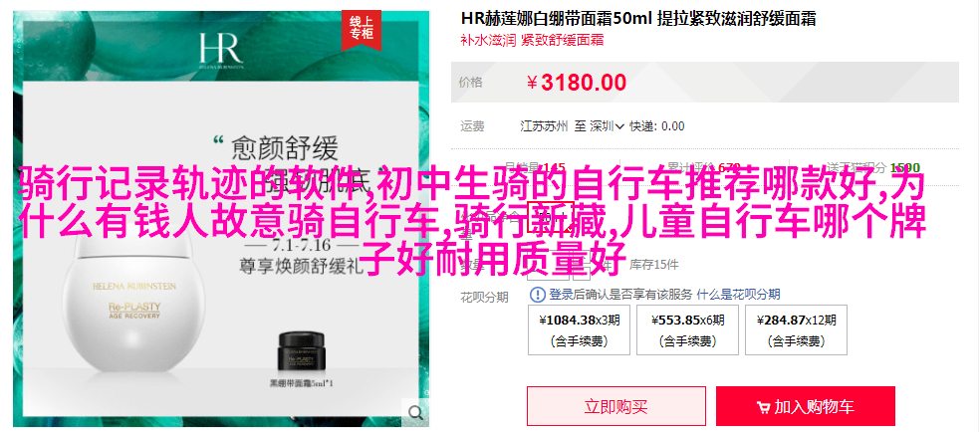Select the ¥553.85 x6期 installment option
The height and width of the screenshot is (432, 980).
click(x=687, y=329)
